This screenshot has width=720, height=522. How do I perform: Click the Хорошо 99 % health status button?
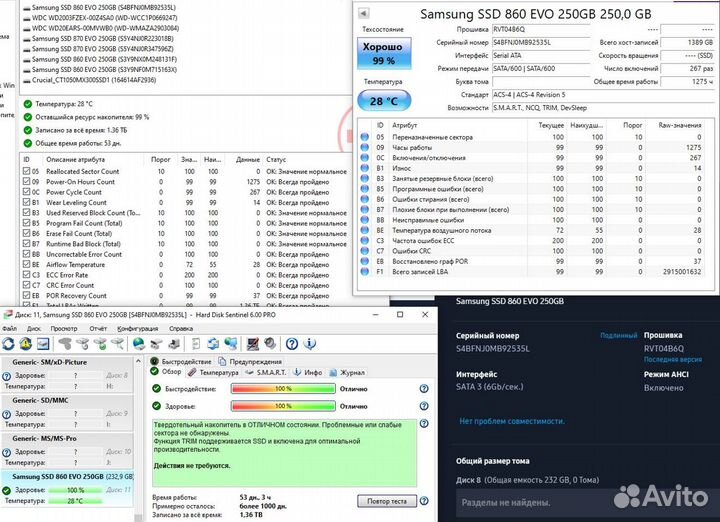(x=384, y=53)
